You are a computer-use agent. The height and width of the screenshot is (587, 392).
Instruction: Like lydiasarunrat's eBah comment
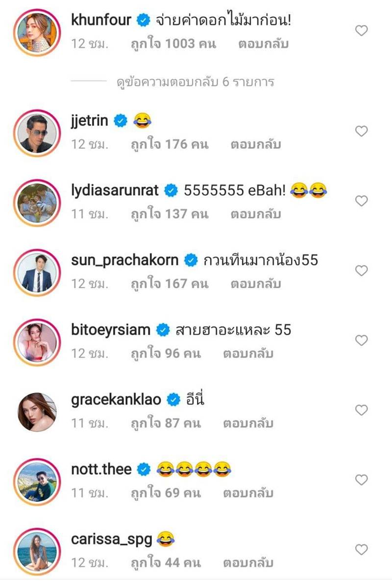[x=361, y=201]
